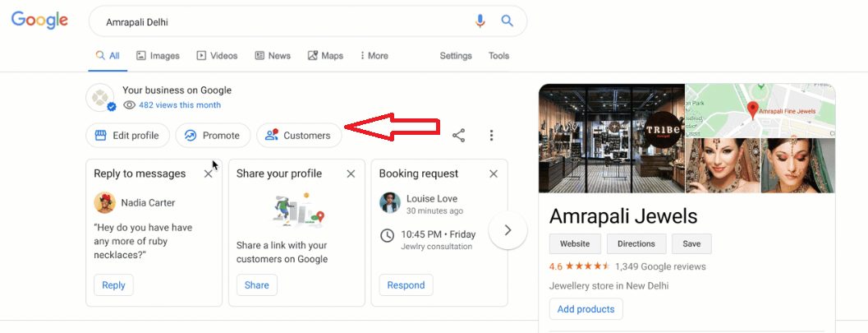This screenshot has width=868, height=333.
Task: Show next cards with the right chevron
Action: coord(507,230)
